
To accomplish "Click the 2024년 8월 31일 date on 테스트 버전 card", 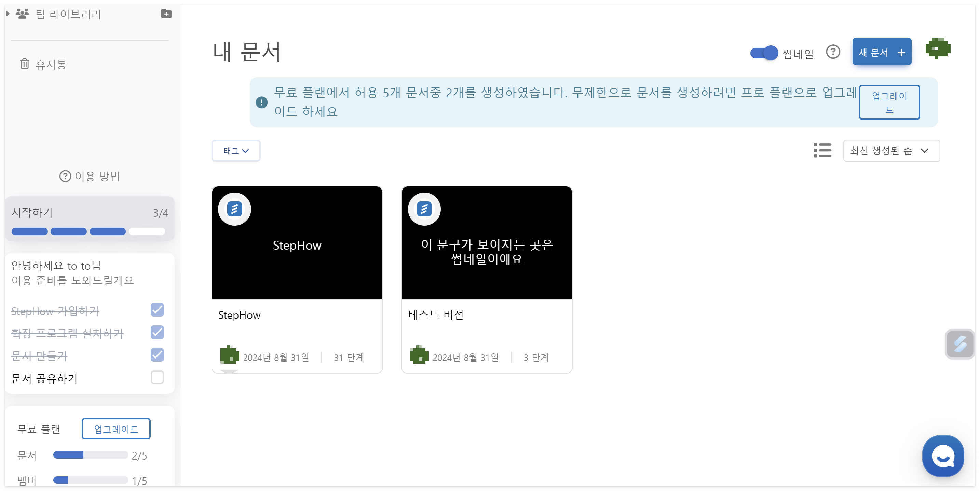I will pos(466,357).
